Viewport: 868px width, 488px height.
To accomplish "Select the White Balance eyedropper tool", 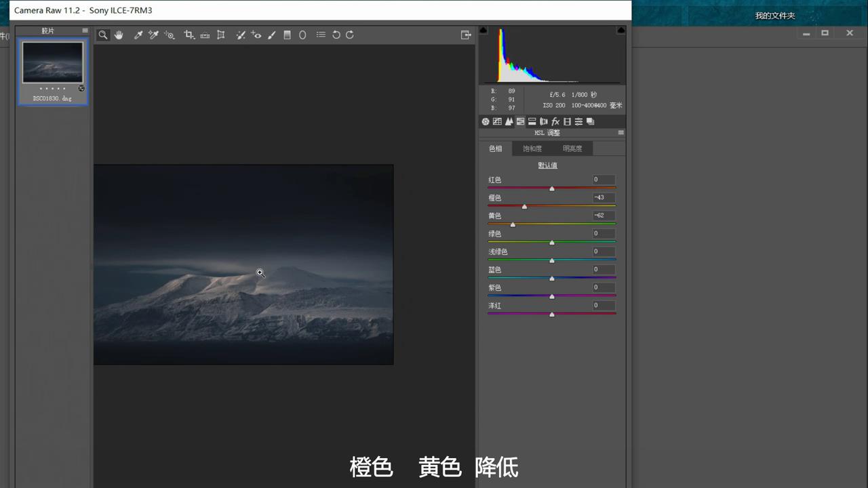I will (x=138, y=35).
